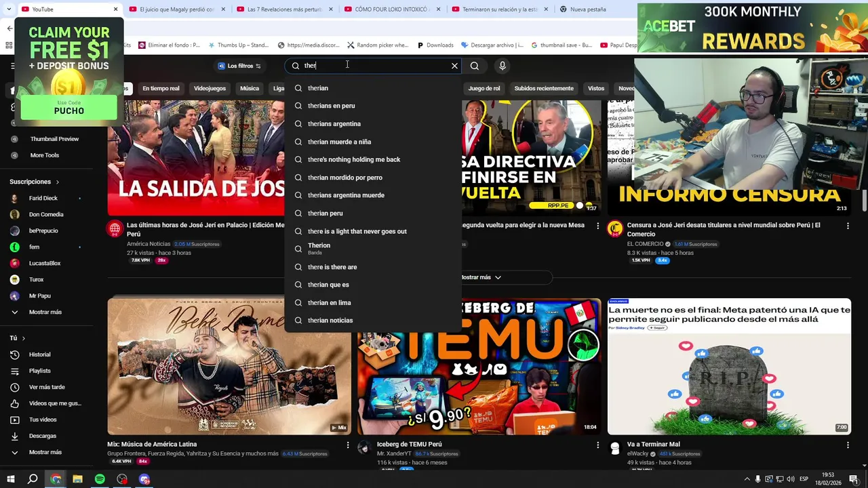Pick the 'therian' suggestion
The width and height of the screenshot is (868, 488).
pos(373,88)
